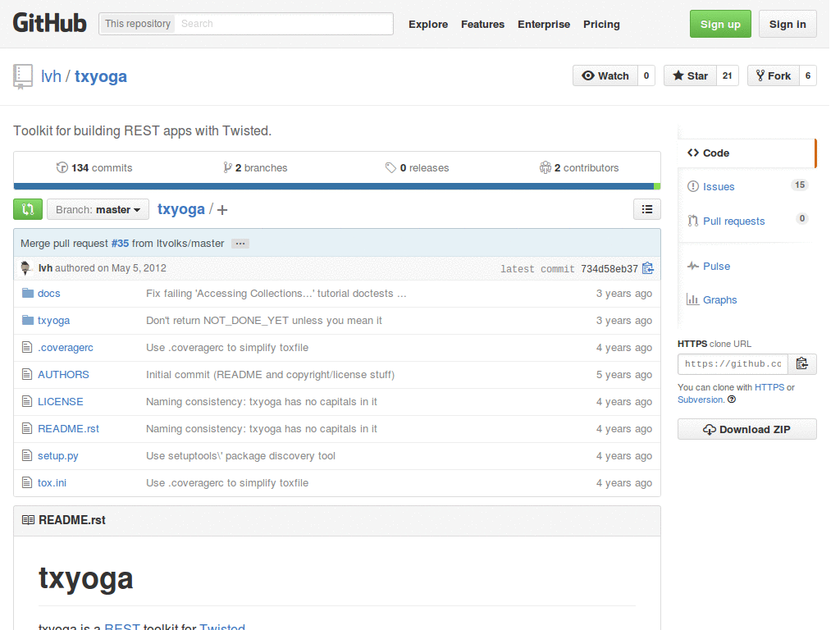Open the Pulse tab

coord(746,267)
